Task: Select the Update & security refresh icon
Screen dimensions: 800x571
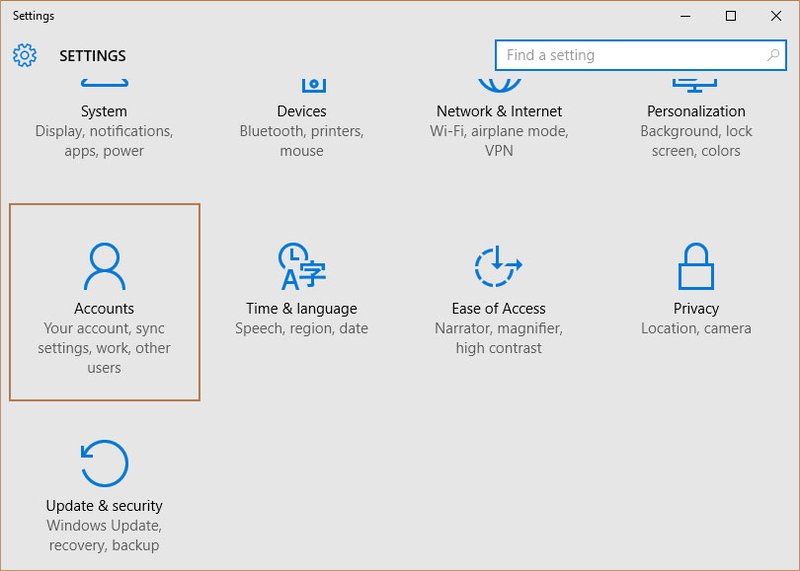Action: tap(105, 463)
